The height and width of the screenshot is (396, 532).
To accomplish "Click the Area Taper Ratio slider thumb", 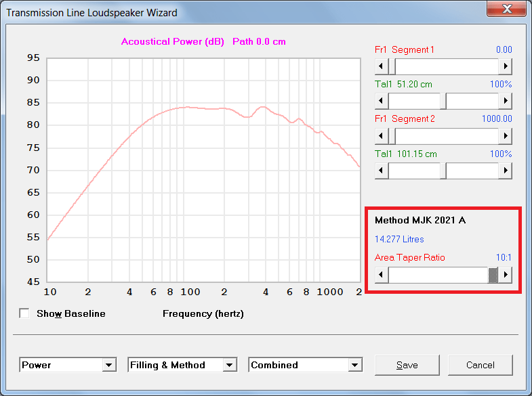I will (493, 275).
